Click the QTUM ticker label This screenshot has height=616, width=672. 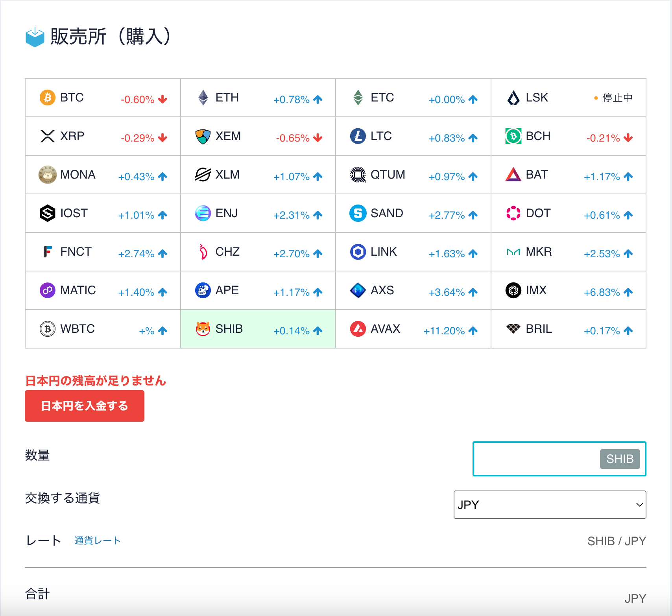tap(388, 174)
